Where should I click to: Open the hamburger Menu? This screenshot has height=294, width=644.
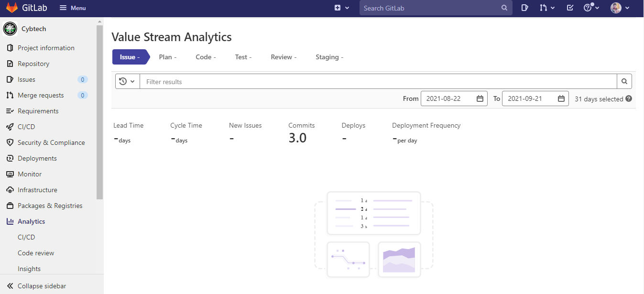[73, 8]
